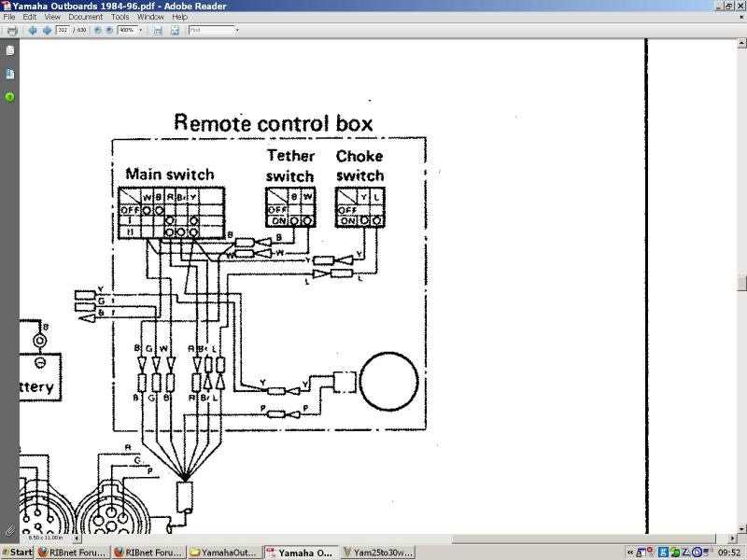This screenshot has height=560, width=747.
Task: Open the Pages navigation panel
Action: pyautogui.click(x=10, y=49)
